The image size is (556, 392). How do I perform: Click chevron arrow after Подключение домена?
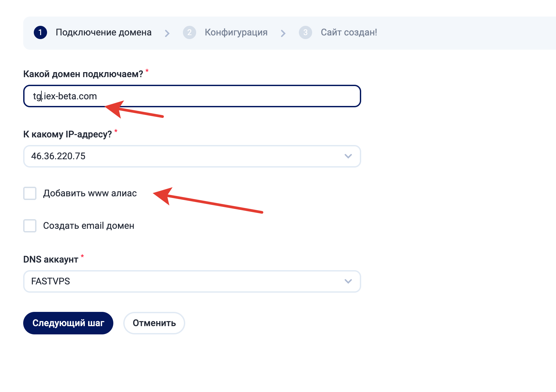point(167,33)
